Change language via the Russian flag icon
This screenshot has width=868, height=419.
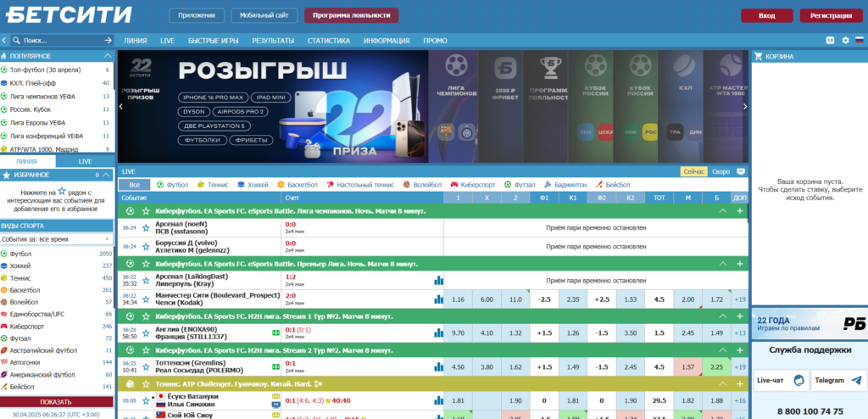point(860,41)
